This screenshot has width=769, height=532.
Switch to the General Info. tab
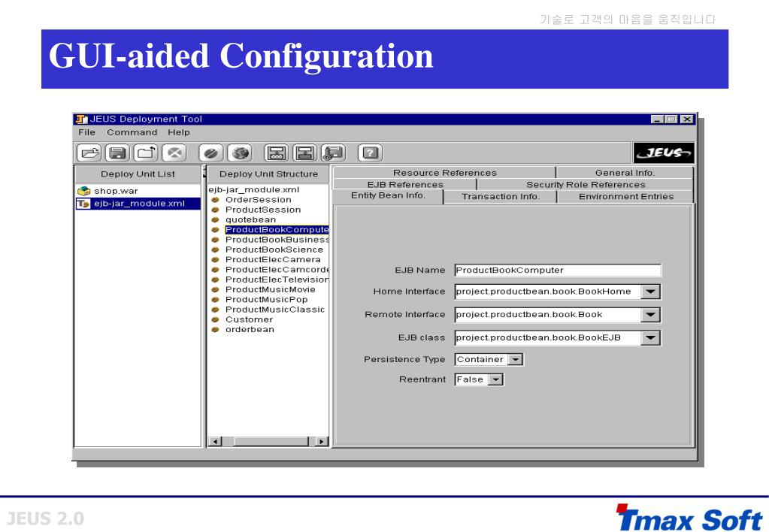[x=625, y=173]
